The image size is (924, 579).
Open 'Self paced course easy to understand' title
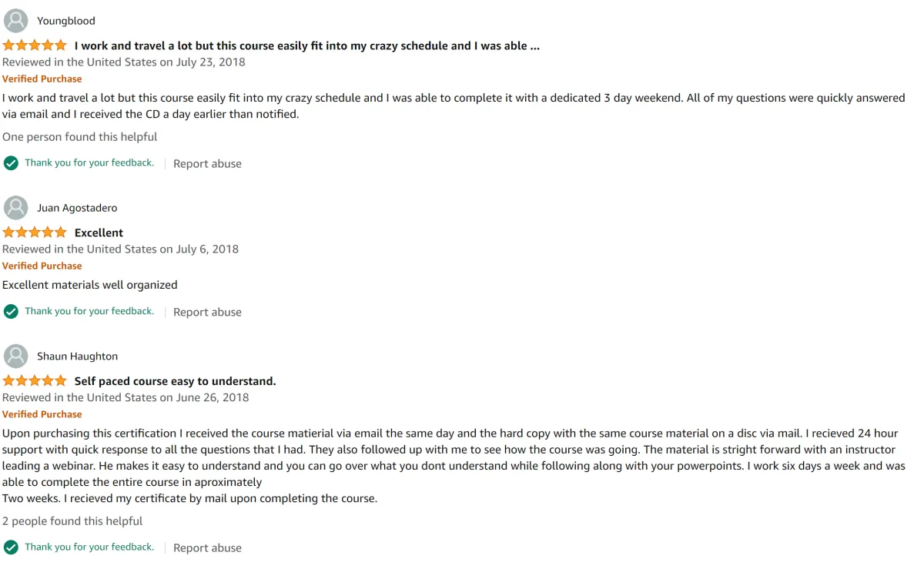(175, 381)
